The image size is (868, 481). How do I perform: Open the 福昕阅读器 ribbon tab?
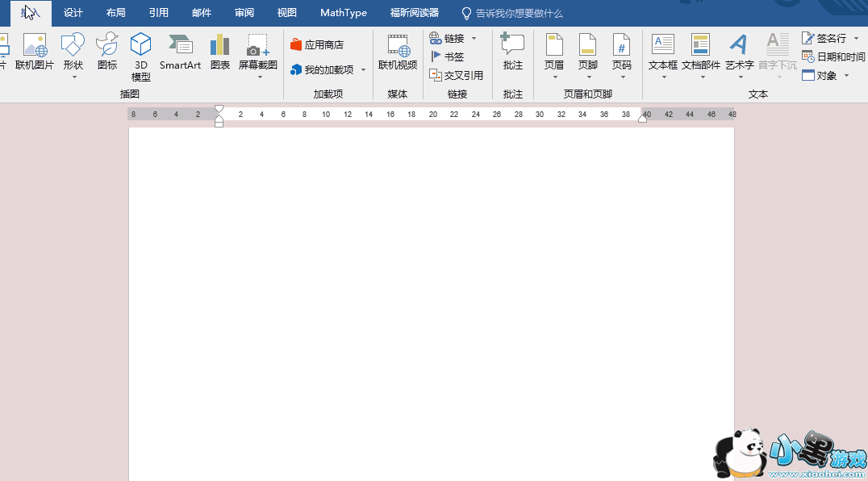(414, 13)
